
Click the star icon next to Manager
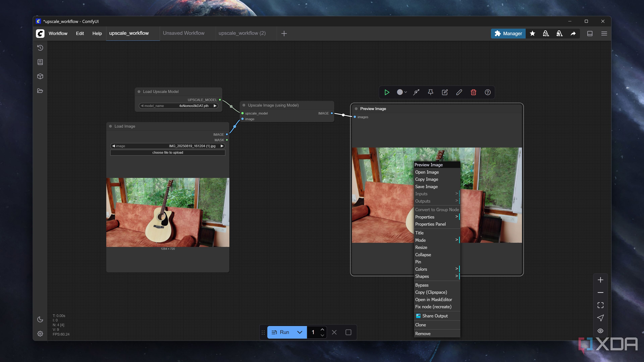point(532,34)
